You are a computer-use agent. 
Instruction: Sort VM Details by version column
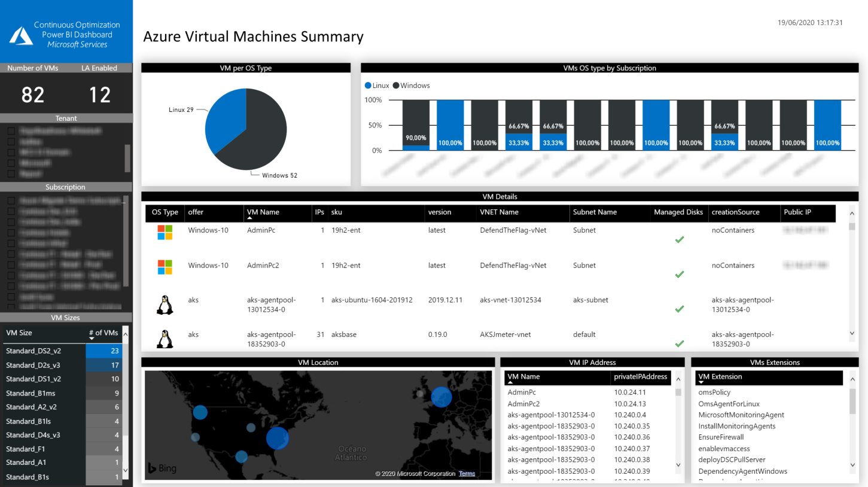click(440, 212)
